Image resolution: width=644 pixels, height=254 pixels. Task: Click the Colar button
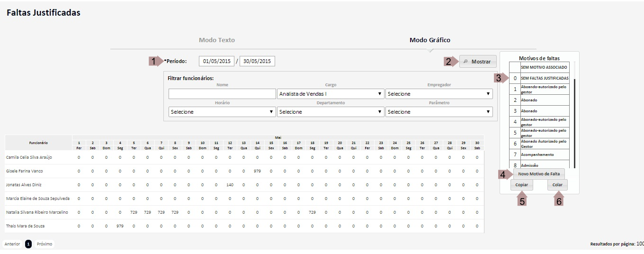pyautogui.click(x=557, y=185)
